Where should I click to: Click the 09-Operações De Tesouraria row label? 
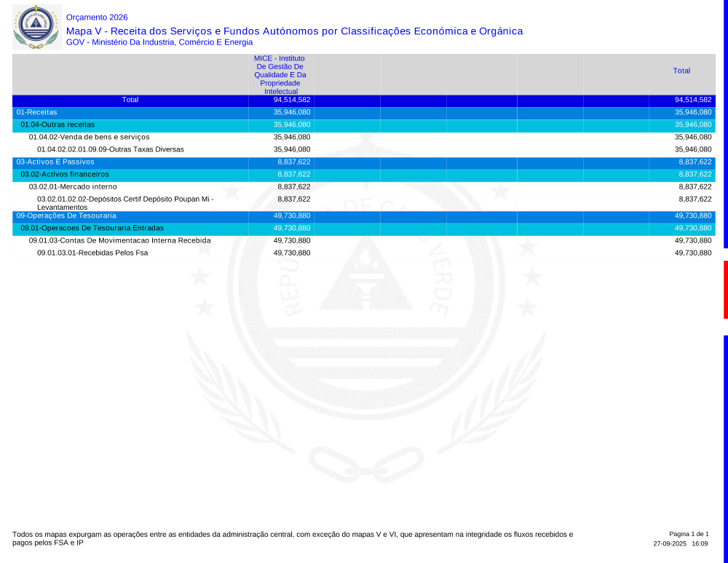coord(66,216)
